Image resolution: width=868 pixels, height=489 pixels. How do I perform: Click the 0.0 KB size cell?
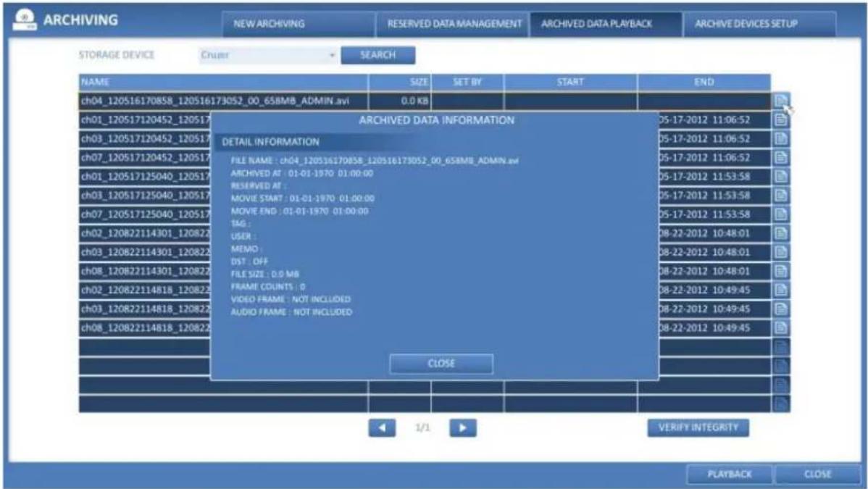(400, 101)
